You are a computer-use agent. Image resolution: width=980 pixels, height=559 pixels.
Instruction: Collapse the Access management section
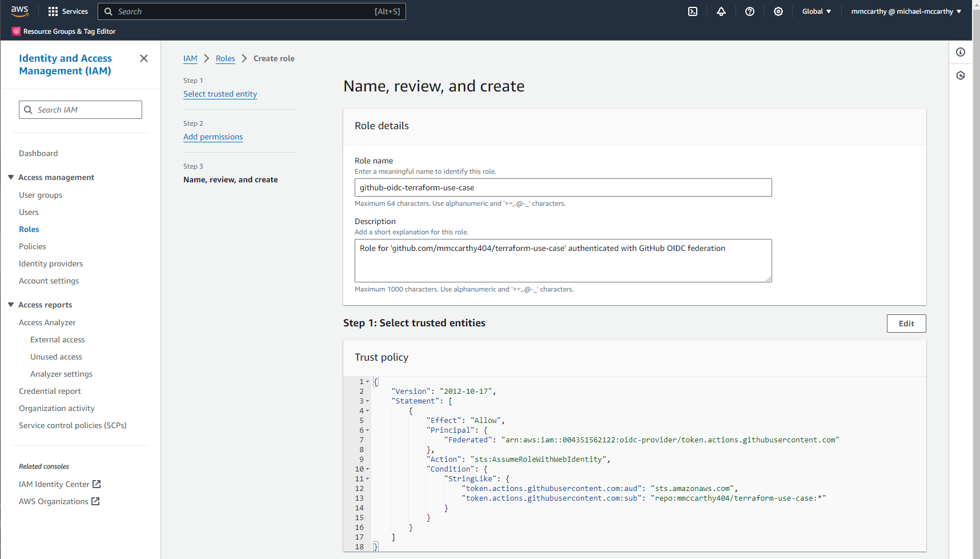click(11, 177)
